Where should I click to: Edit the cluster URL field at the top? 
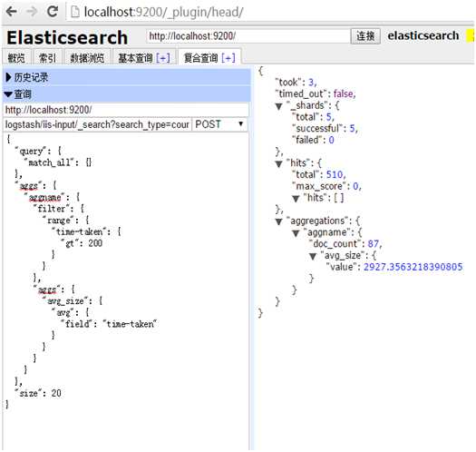point(248,36)
